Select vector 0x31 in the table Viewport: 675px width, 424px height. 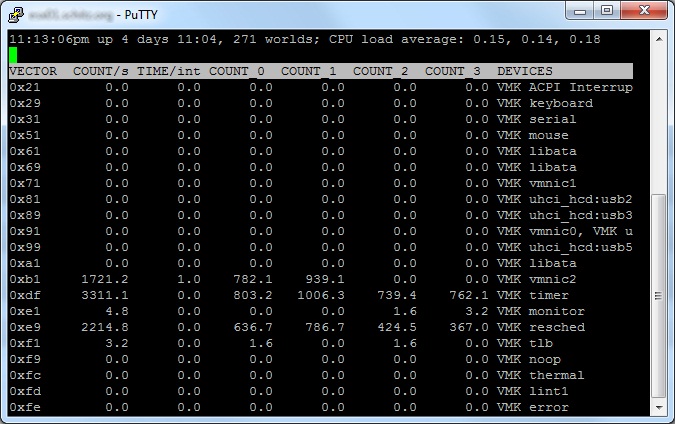pos(25,119)
